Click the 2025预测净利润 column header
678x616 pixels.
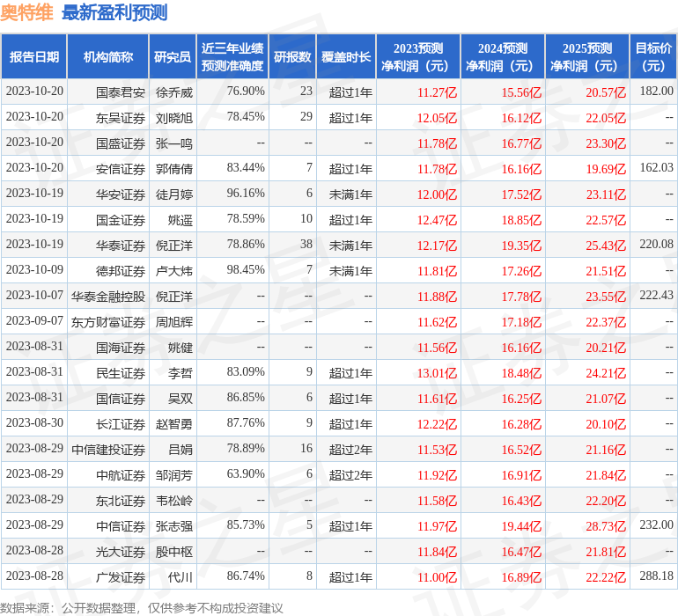587,57
